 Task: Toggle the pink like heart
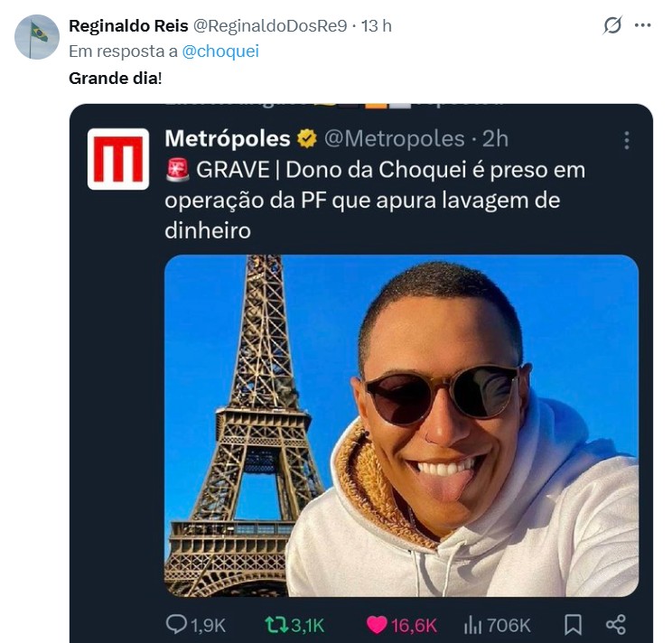click(x=377, y=624)
